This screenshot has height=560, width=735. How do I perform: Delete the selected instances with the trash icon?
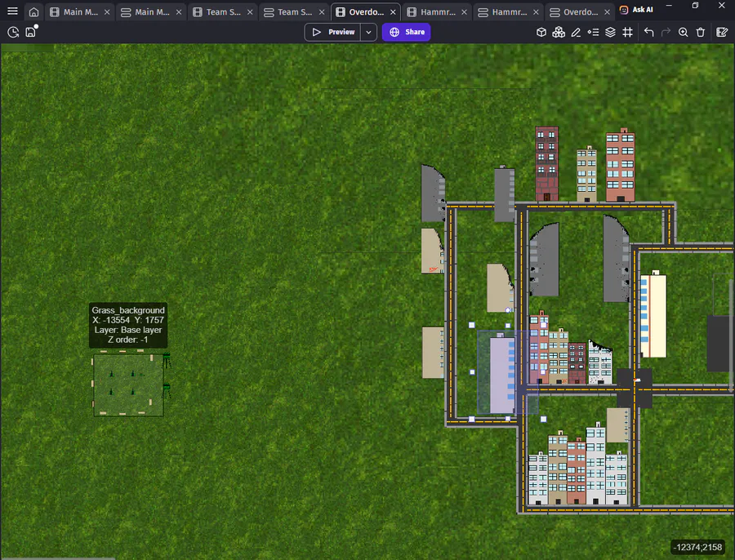tap(701, 32)
